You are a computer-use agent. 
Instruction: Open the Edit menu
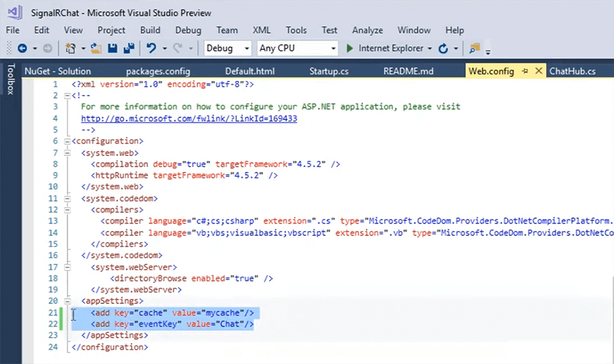coord(42,30)
